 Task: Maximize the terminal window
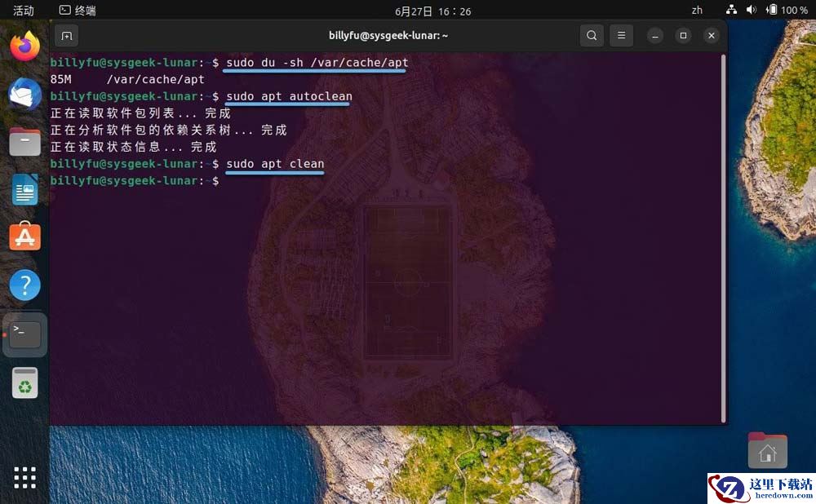tap(683, 35)
